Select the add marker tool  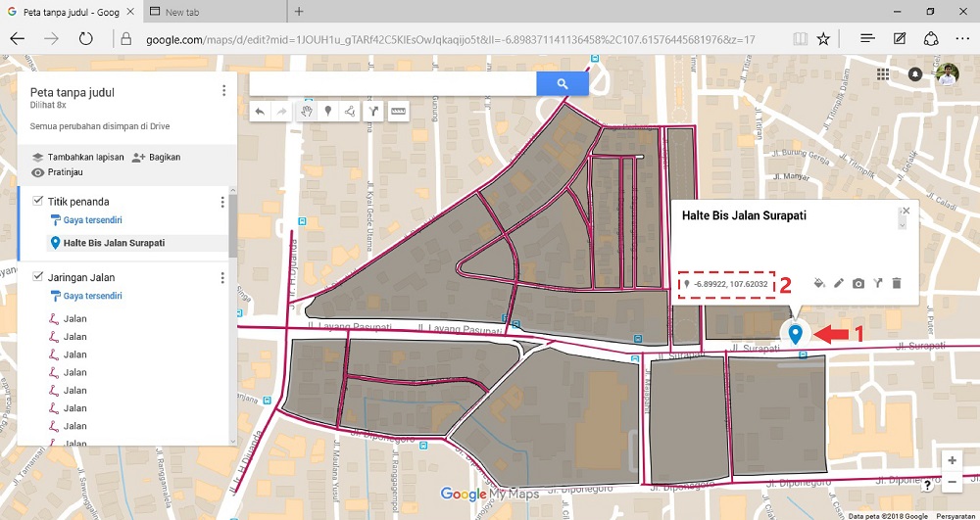pyautogui.click(x=327, y=112)
